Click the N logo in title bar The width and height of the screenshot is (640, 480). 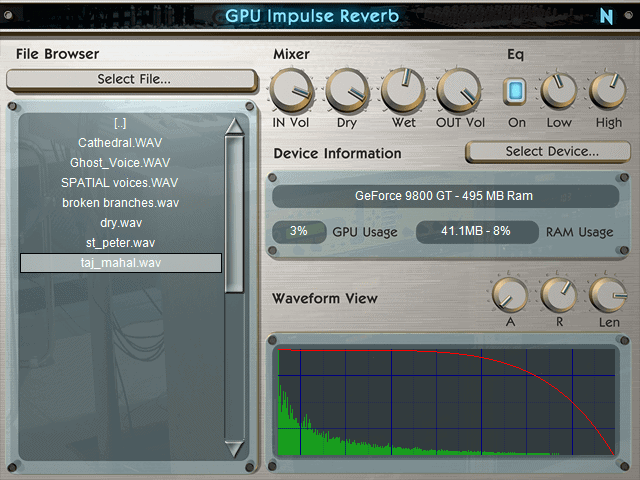tap(606, 16)
